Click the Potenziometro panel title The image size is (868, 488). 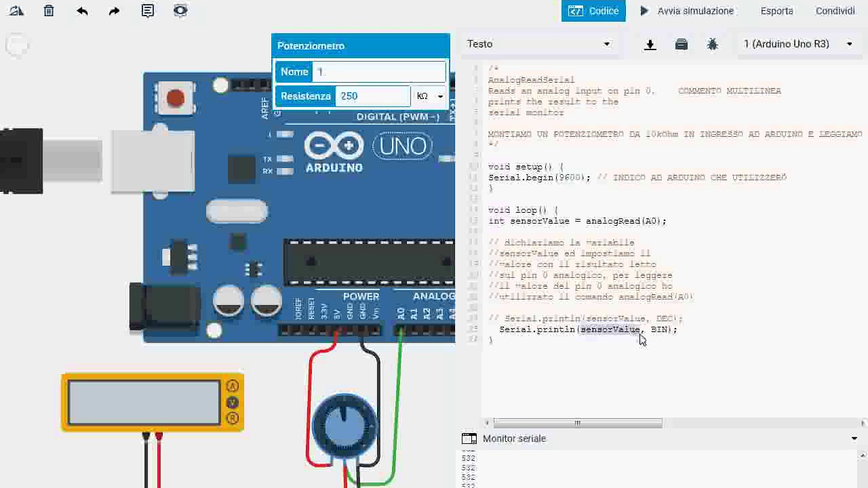pos(311,46)
